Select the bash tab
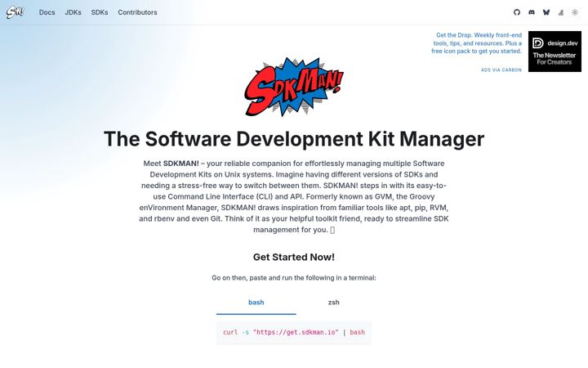The image size is (588, 368). pos(256,303)
